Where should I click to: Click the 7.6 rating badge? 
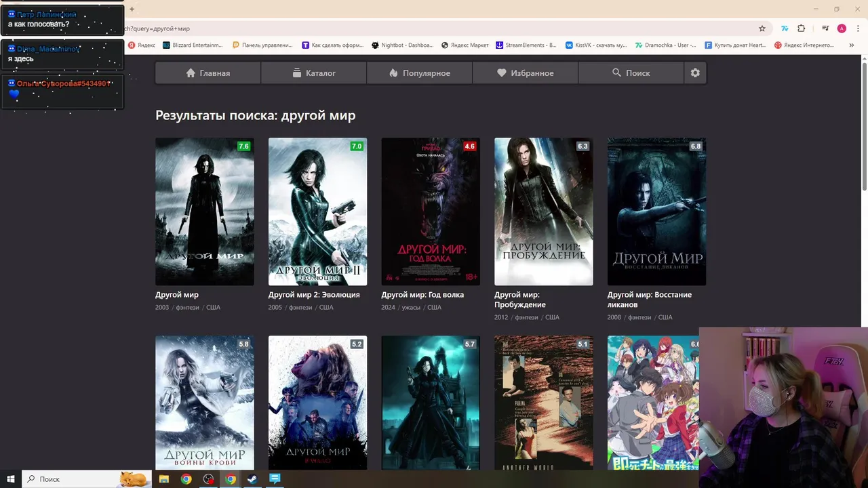coord(243,146)
